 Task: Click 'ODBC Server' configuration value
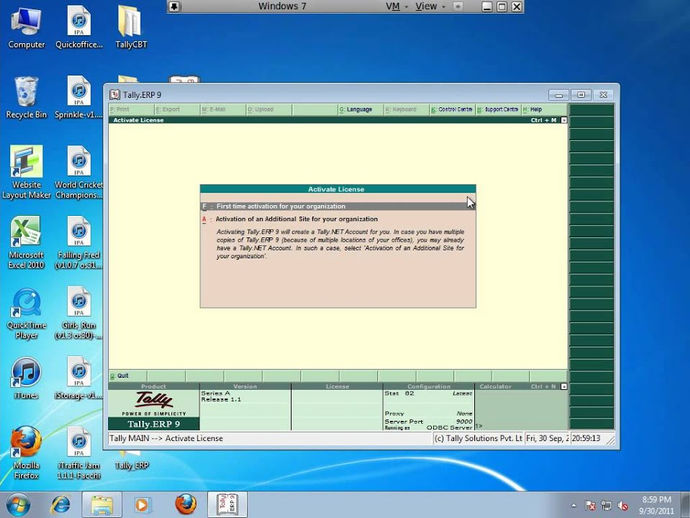pos(449,427)
